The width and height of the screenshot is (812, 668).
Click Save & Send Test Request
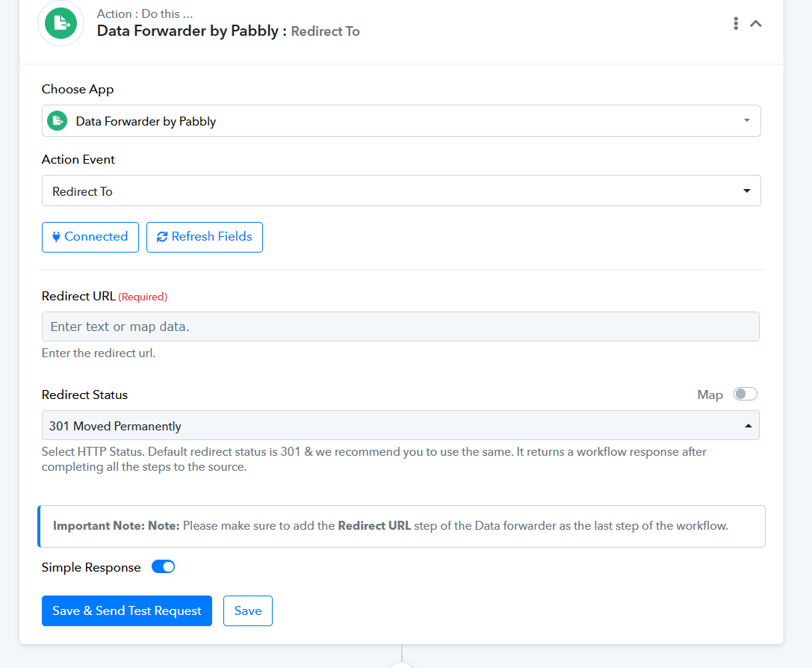pyautogui.click(x=127, y=611)
